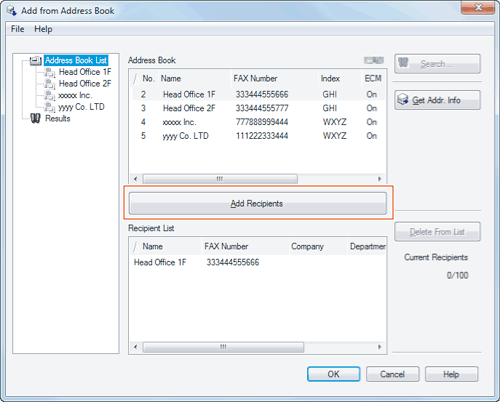Click the small view icon above Address Book list
This screenshot has height=402, width=500.
pyautogui.click(x=374, y=60)
